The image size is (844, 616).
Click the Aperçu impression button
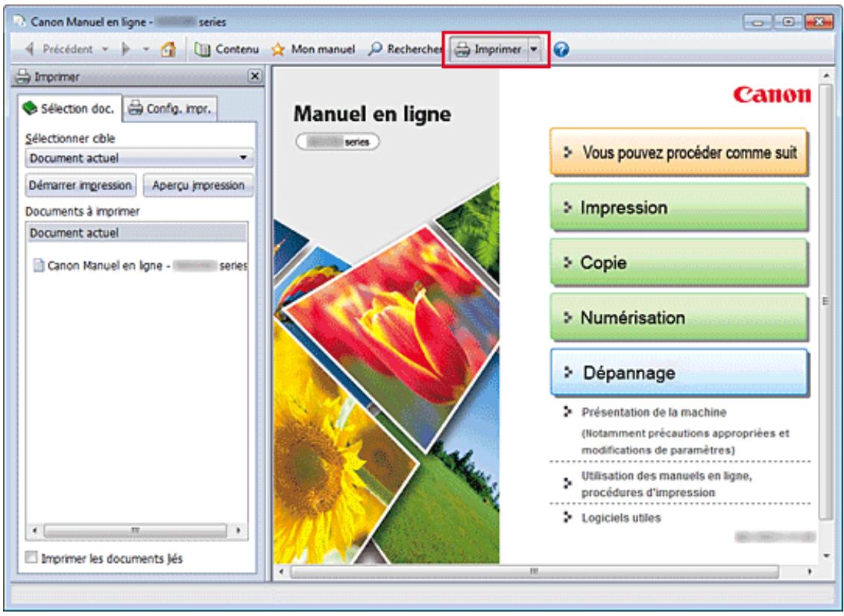tap(198, 185)
